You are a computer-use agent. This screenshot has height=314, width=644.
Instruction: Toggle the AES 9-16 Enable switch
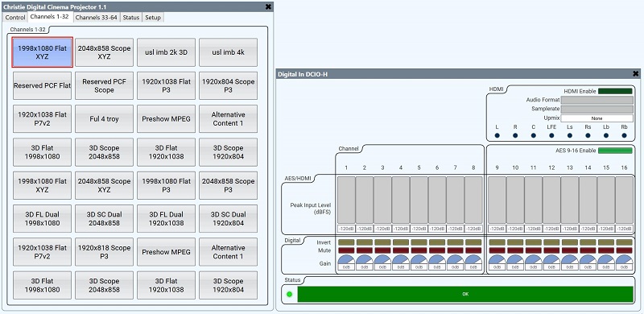pos(615,151)
